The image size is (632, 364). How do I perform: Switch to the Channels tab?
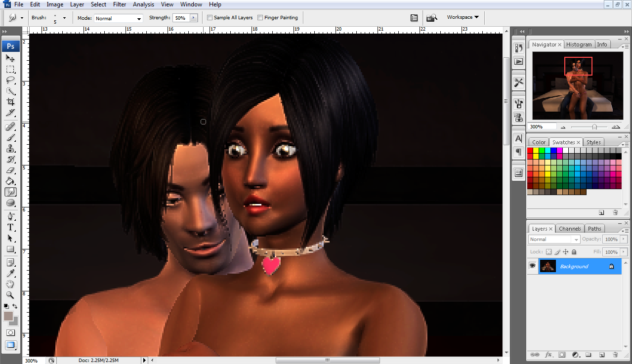click(570, 229)
